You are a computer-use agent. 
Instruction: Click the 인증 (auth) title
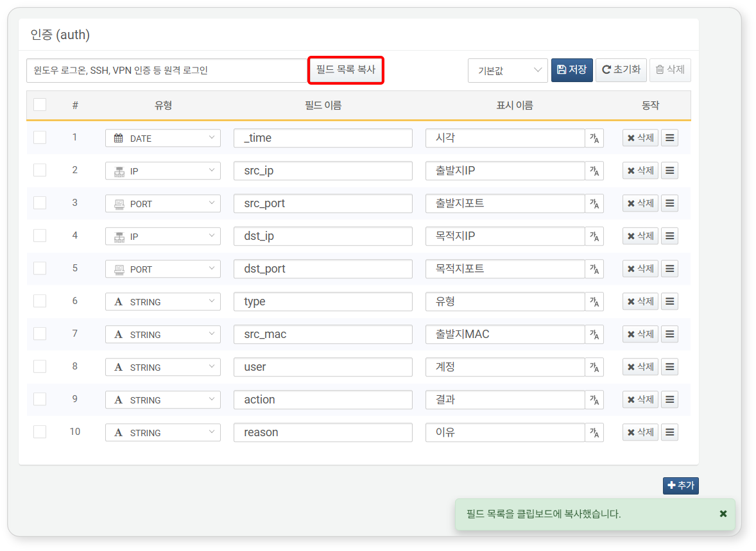(x=60, y=35)
